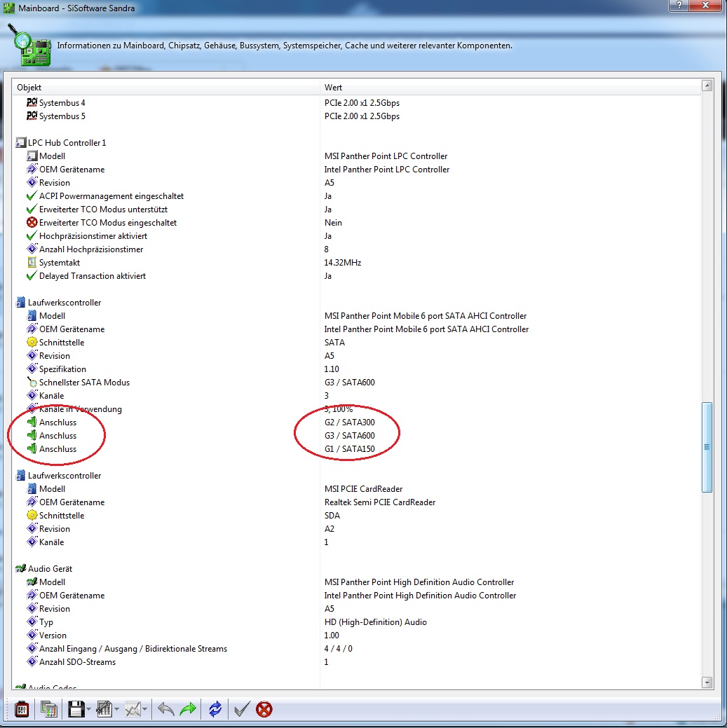Click green check icon of ACPI Powermanagement eingeschaltet
This screenshot has height=728, width=727.
32,196
